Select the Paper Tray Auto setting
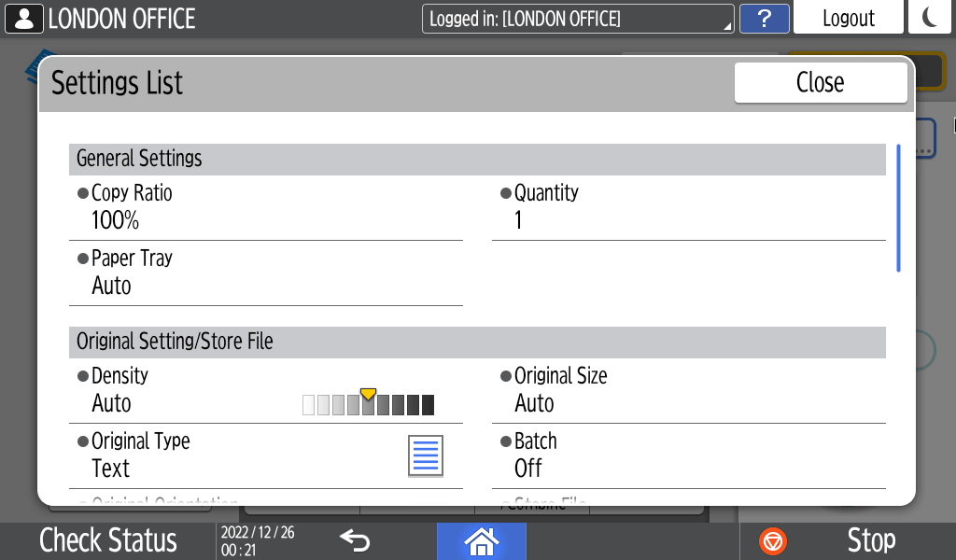This screenshot has width=956, height=560. (265, 273)
